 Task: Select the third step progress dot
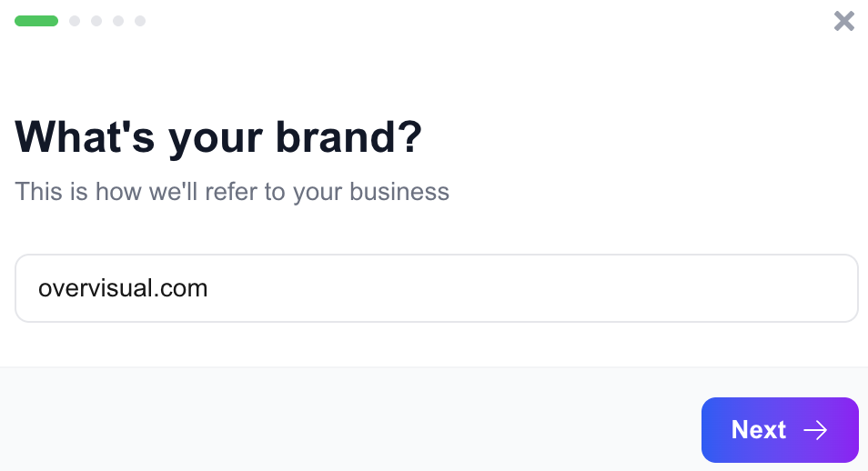pos(96,21)
